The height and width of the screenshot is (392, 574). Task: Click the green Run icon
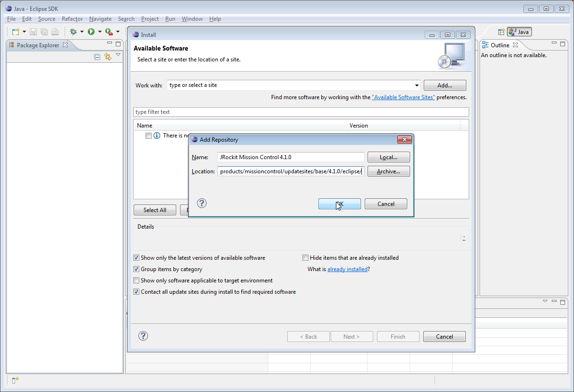[91, 32]
